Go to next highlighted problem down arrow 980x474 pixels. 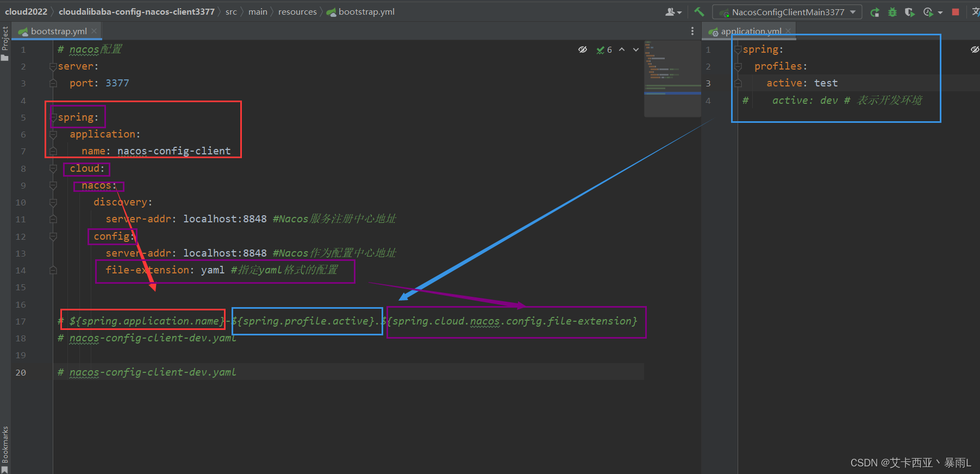pyautogui.click(x=636, y=49)
